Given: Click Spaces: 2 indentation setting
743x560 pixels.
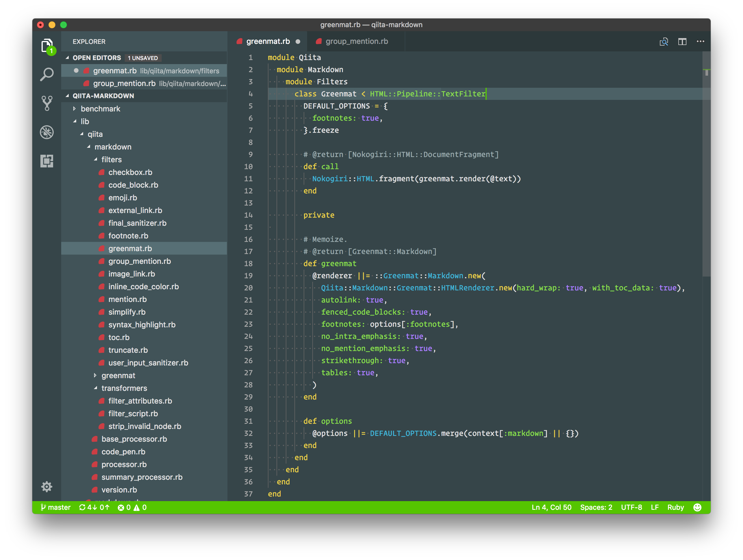Looking at the screenshot, I should click(596, 507).
